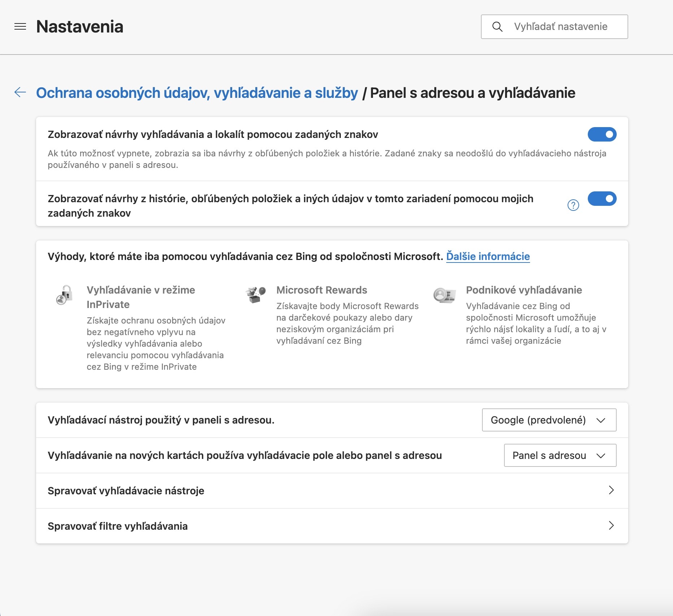Open Ochrana osobných údajov breadcrumb link
The width and height of the screenshot is (673, 616).
pyautogui.click(x=197, y=93)
